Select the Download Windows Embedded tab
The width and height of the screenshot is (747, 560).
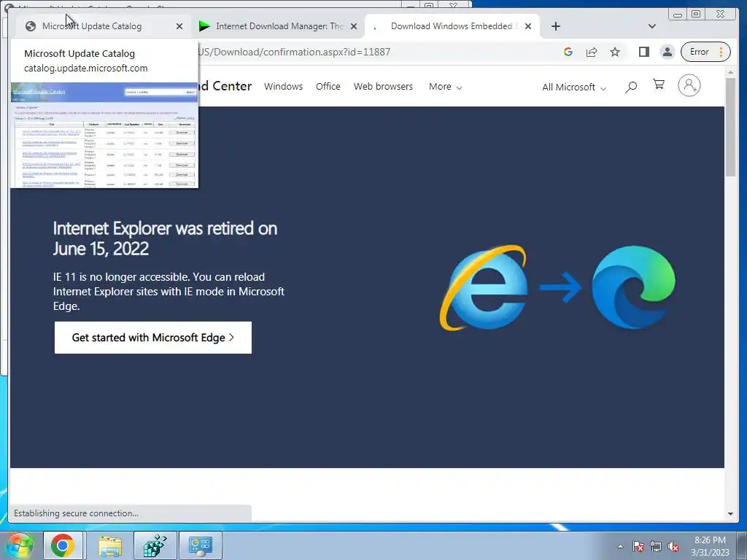452,26
